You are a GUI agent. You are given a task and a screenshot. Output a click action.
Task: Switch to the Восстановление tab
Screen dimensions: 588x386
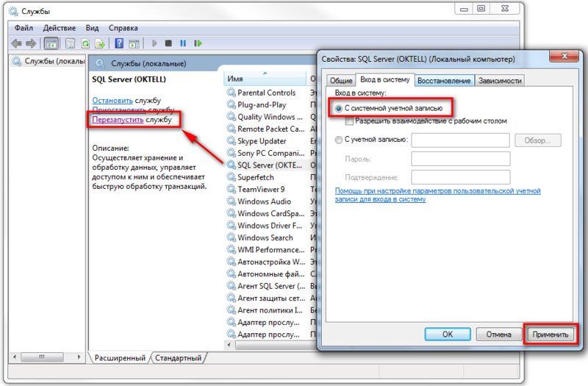(444, 80)
